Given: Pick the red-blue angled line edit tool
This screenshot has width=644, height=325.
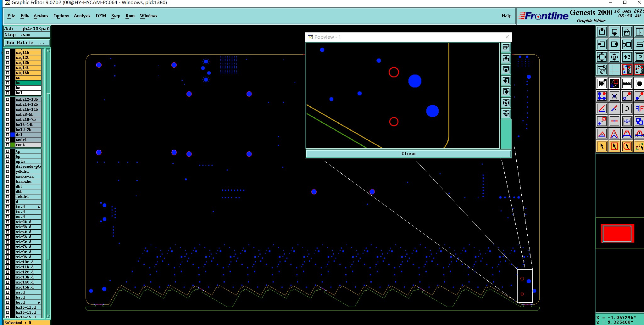Looking at the screenshot, I should point(602,109).
